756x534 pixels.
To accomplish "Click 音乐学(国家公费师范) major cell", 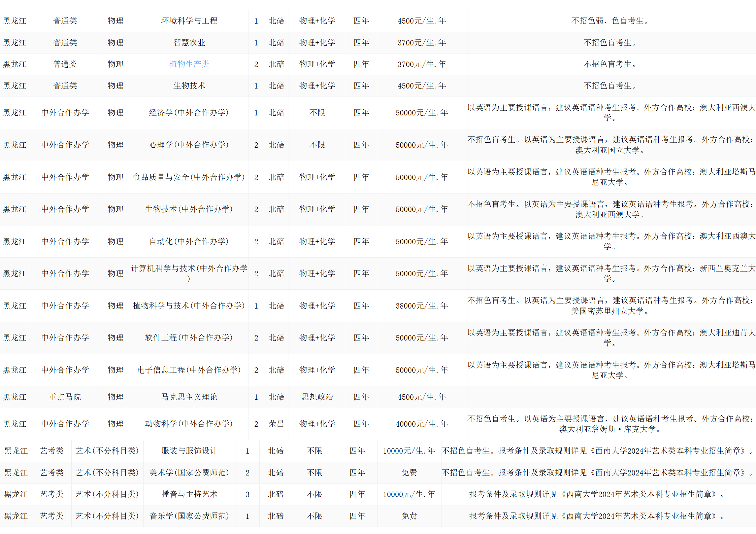I will (190, 516).
